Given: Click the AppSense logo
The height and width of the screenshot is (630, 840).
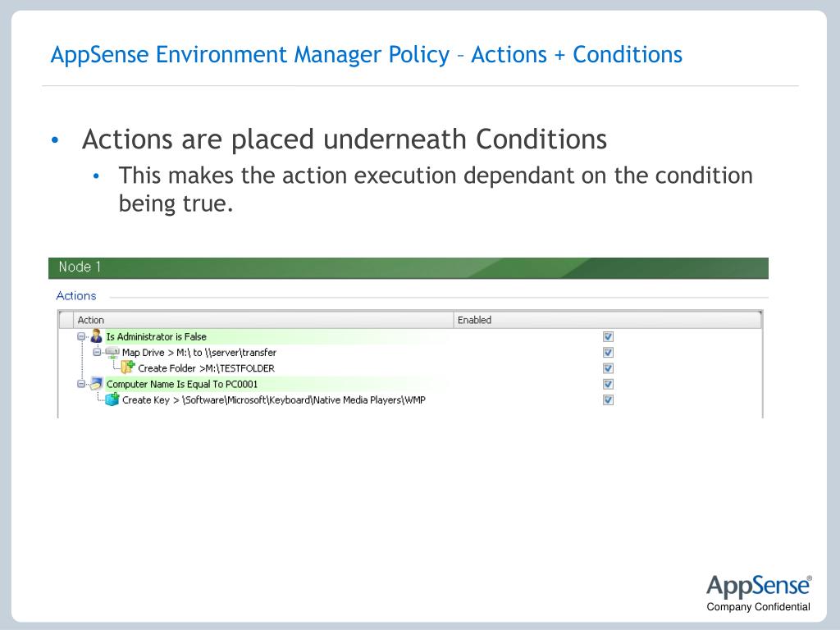Looking at the screenshot, I should pos(759,586).
